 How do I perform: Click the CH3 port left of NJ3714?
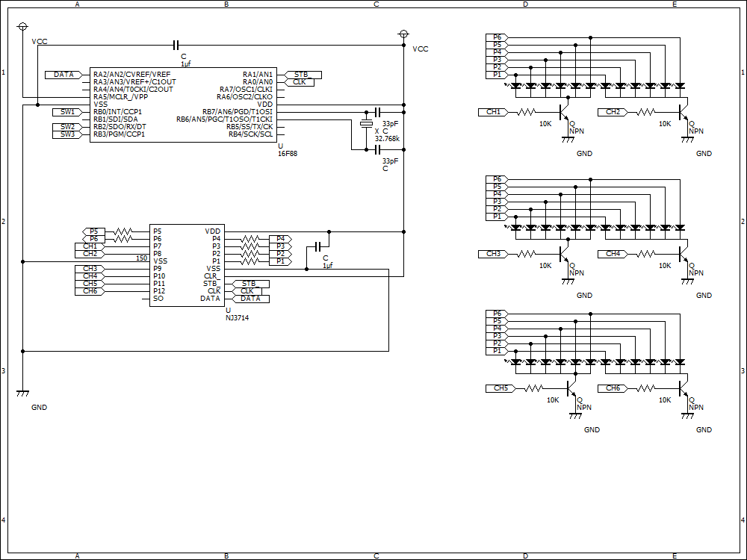click(x=90, y=269)
